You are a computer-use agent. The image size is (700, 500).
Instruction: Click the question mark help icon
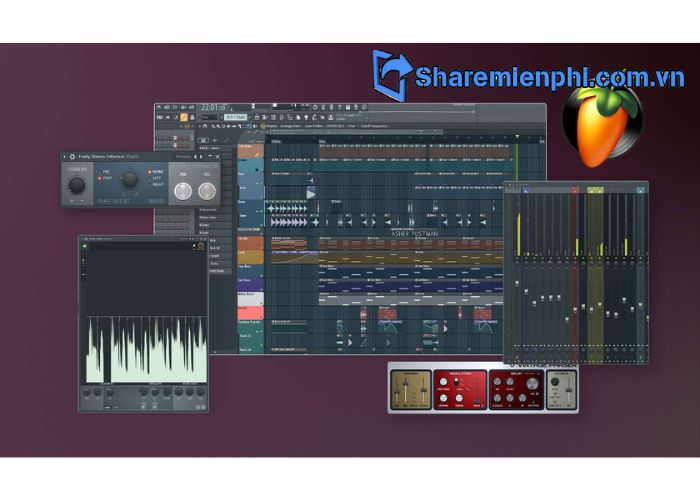340,108
